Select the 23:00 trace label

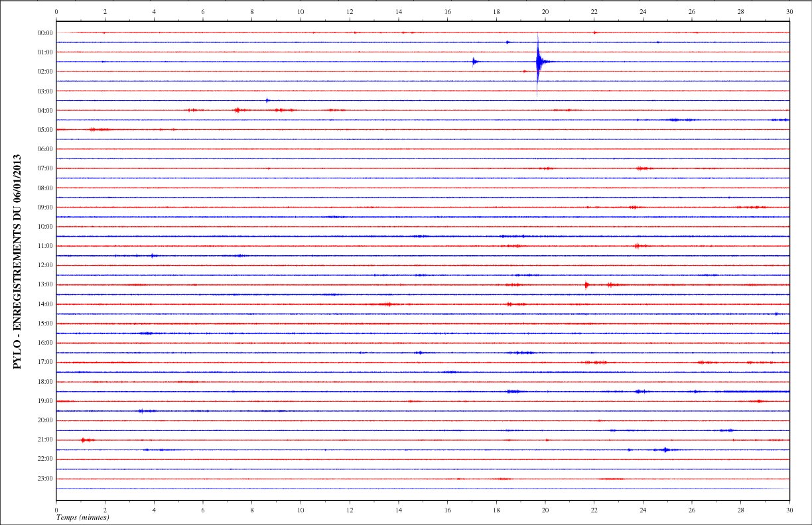(46, 479)
